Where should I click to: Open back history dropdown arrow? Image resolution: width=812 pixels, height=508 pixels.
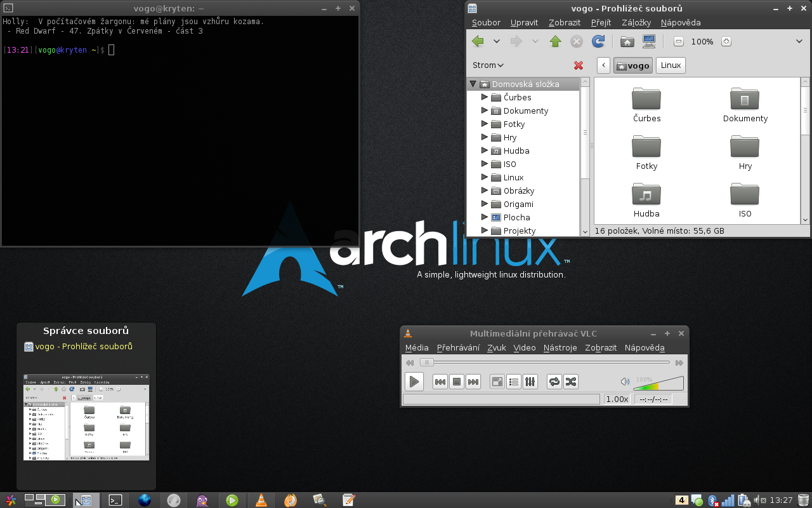coord(497,41)
